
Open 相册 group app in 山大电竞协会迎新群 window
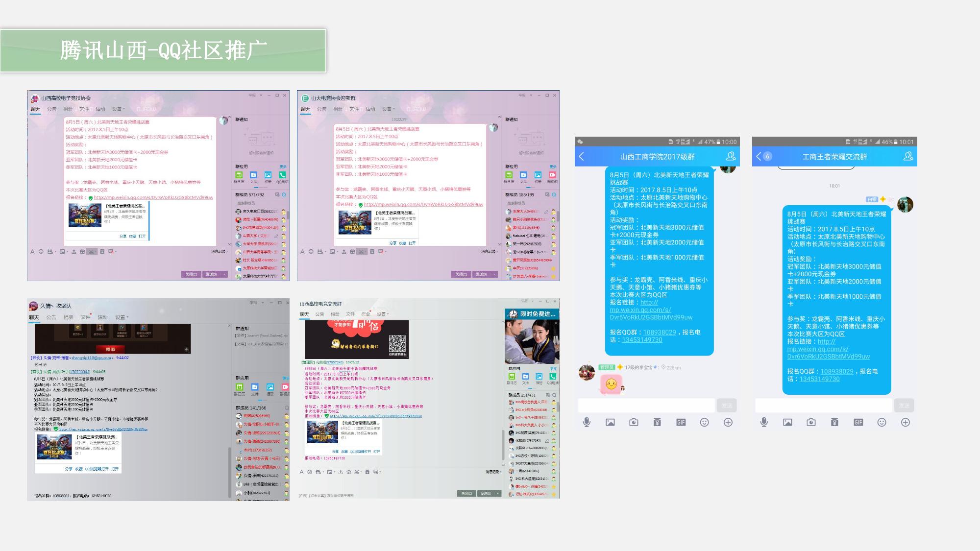click(538, 177)
